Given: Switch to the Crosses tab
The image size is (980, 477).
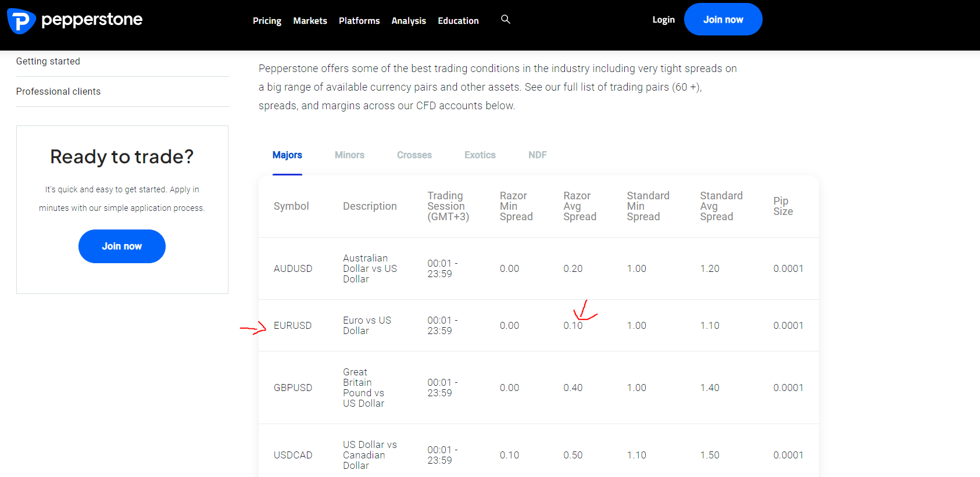Looking at the screenshot, I should pos(414,155).
